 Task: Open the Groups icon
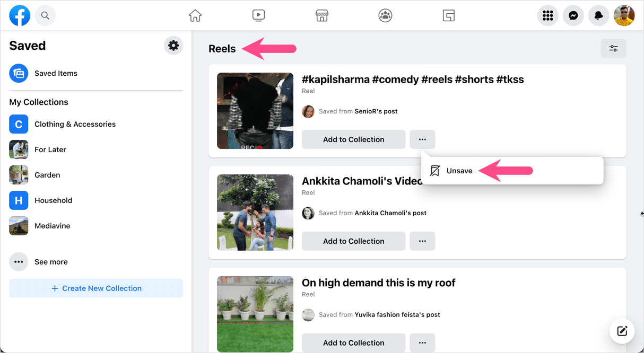[385, 15]
